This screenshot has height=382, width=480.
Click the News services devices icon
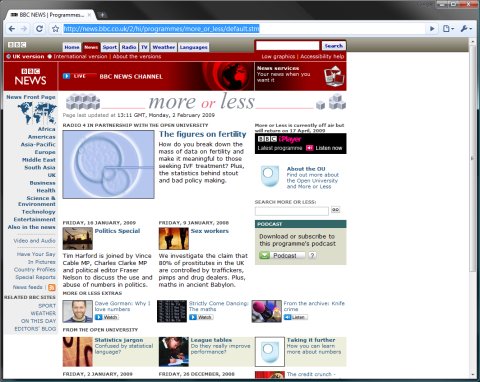point(334,76)
